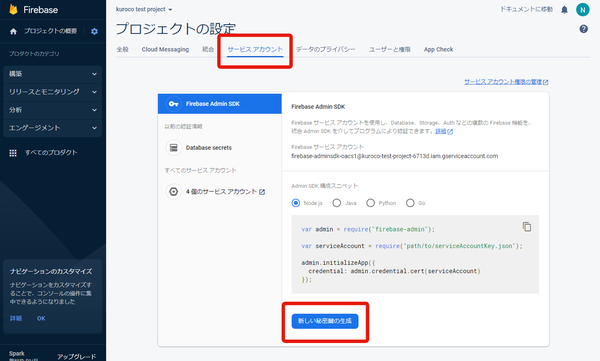This screenshot has height=361, width=600.
Task: Open the help question mark icon
Action: click(584, 29)
